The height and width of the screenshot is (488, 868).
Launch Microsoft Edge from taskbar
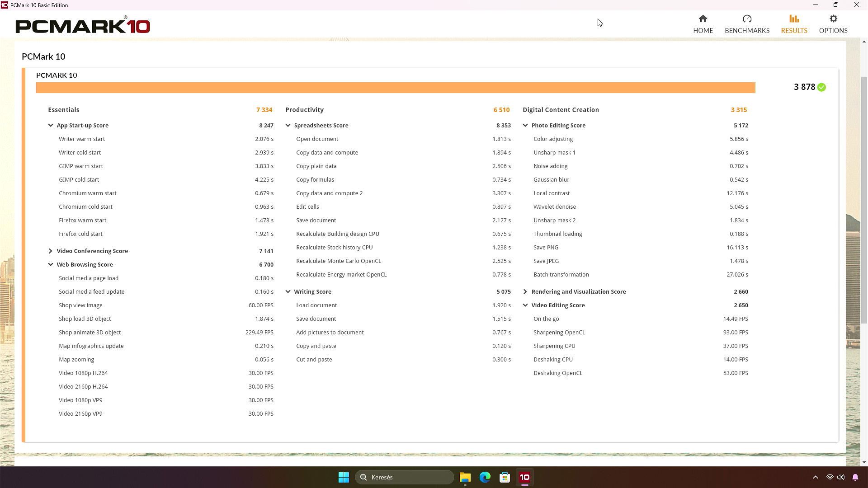click(x=485, y=477)
